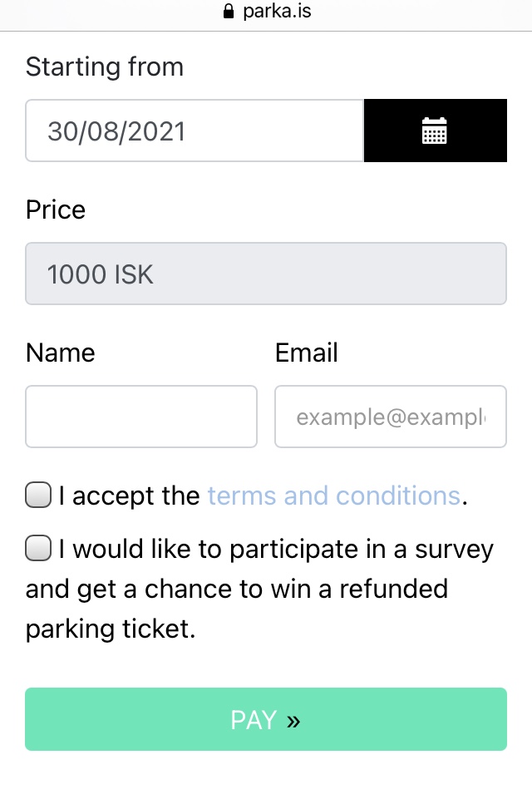Click the double chevron on PAY button
The height and width of the screenshot is (809, 532).
pos(293,720)
